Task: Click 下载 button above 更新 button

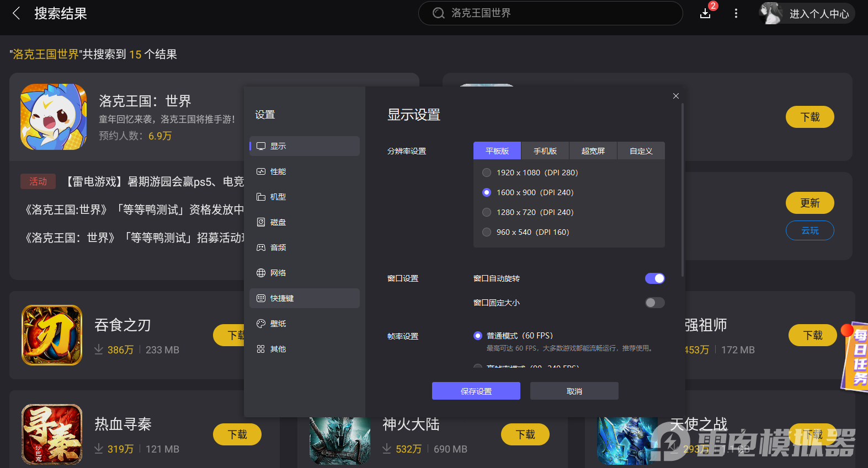Action: [x=810, y=117]
